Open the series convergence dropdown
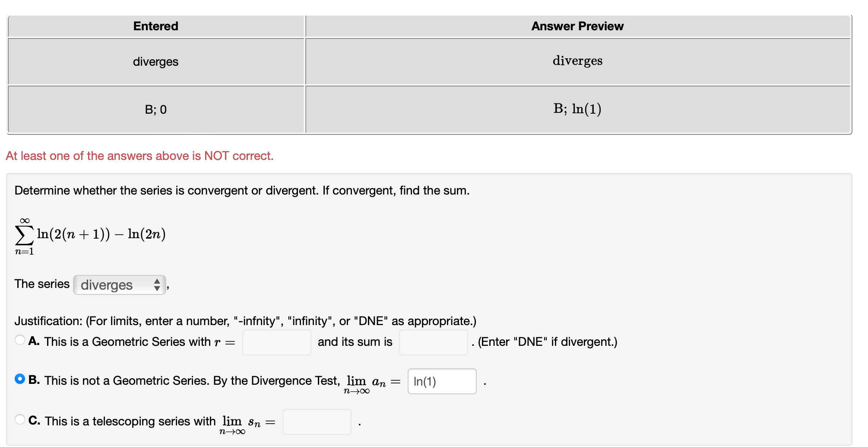The height and width of the screenshot is (447, 868). [x=119, y=285]
